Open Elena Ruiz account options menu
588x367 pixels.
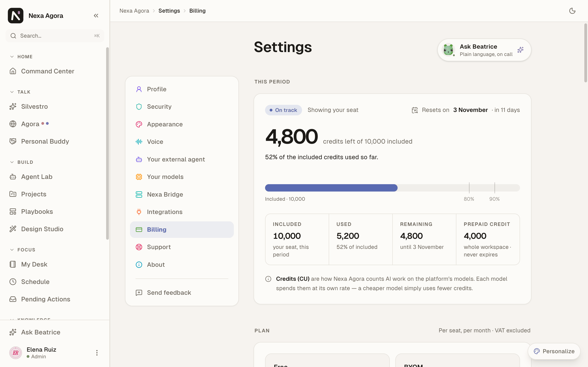(x=97, y=353)
